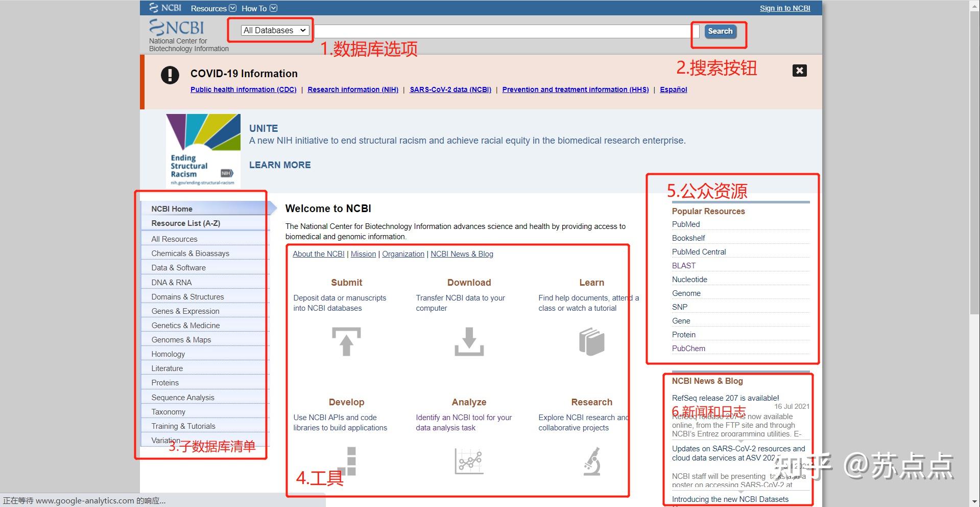Click the Develop building-blocks icon
Screen dimensions: 980x507
346,461
